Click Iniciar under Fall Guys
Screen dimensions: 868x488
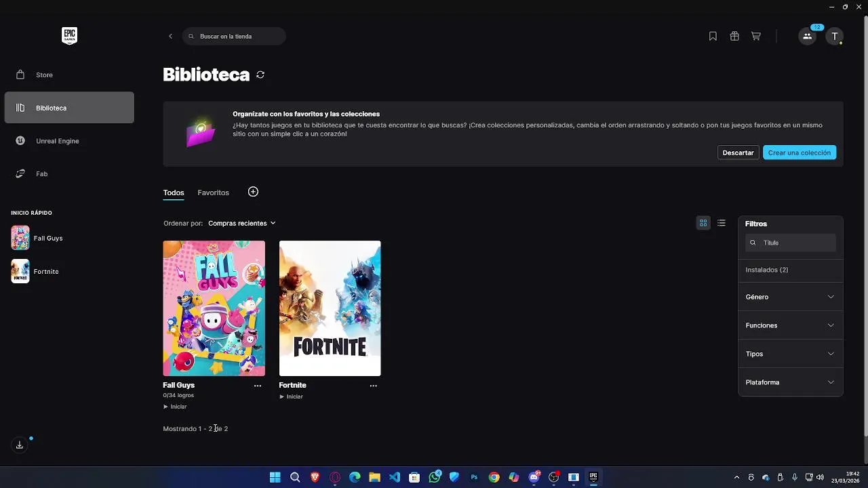tap(175, 407)
